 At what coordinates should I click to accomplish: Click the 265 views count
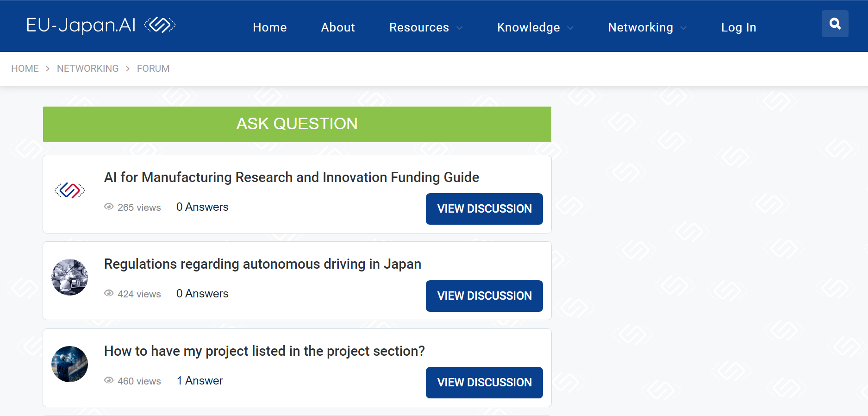tap(139, 208)
